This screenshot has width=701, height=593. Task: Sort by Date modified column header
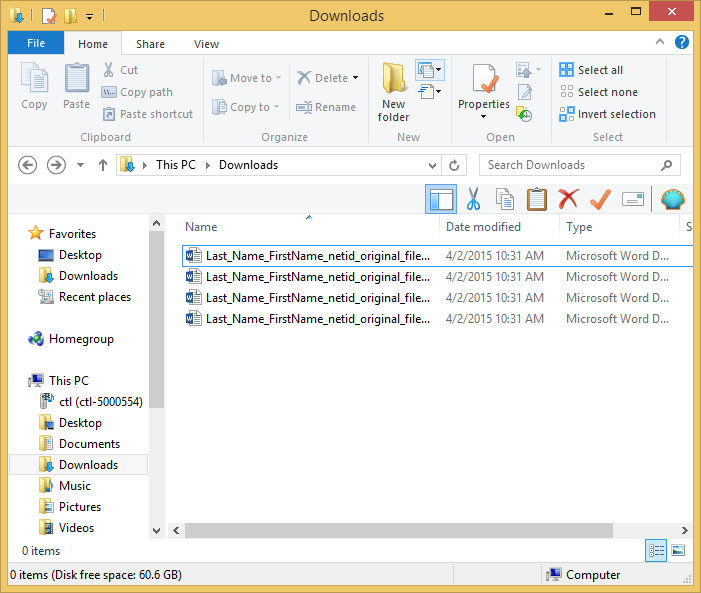pyautogui.click(x=483, y=227)
